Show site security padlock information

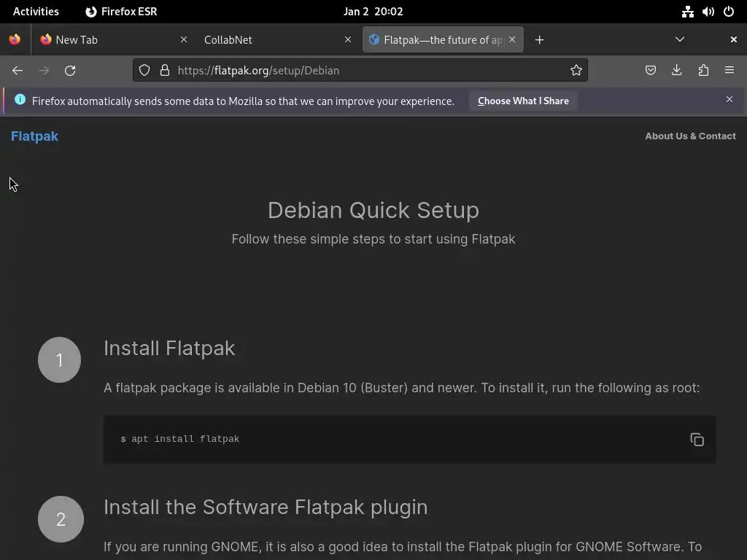pos(165,70)
